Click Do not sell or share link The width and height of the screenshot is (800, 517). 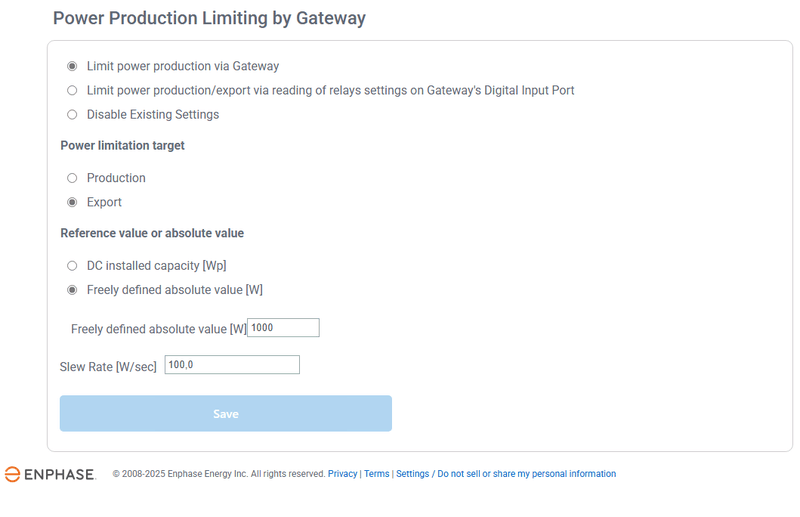pos(527,474)
